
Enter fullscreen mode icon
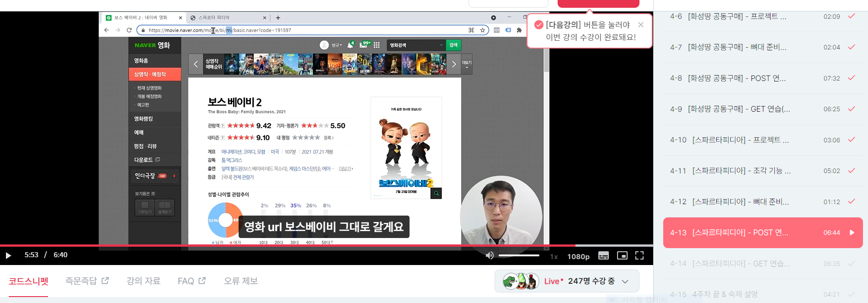pos(639,255)
